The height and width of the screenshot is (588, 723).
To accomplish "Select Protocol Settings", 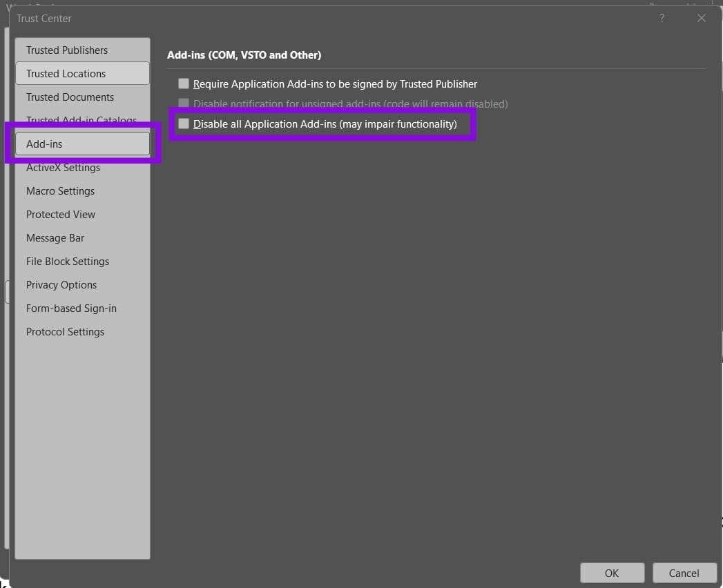I will (x=82, y=332).
